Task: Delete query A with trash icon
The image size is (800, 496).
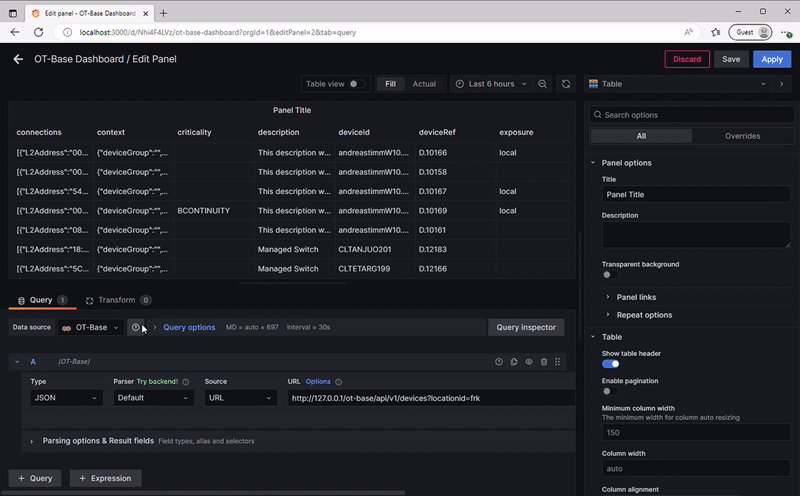Action: pos(544,361)
